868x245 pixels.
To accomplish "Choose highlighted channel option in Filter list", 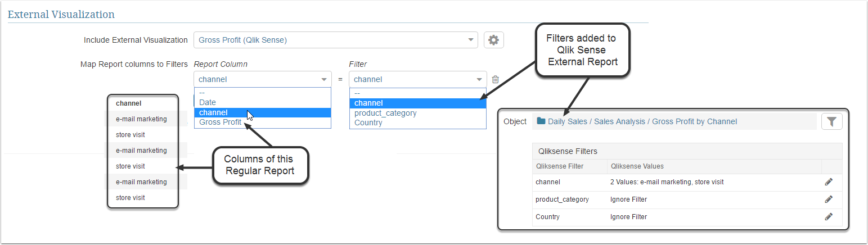I will [x=368, y=103].
